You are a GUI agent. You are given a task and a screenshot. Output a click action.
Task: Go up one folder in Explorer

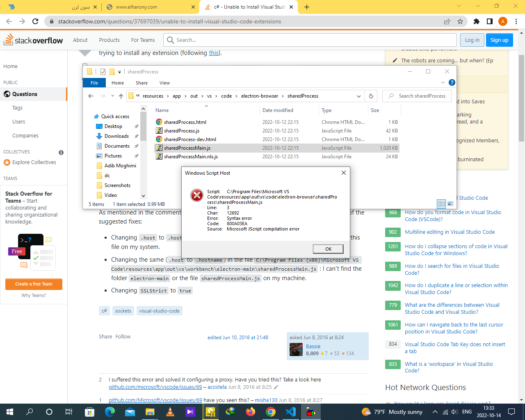tap(121, 96)
